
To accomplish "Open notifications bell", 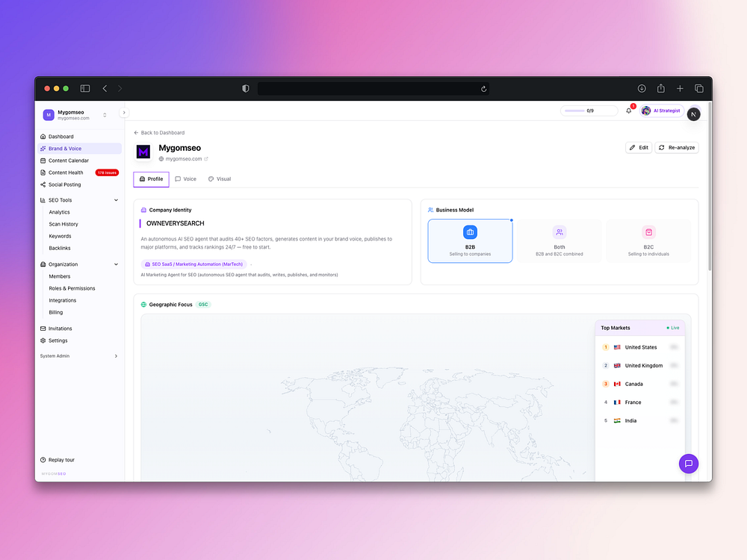I will click(629, 111).
